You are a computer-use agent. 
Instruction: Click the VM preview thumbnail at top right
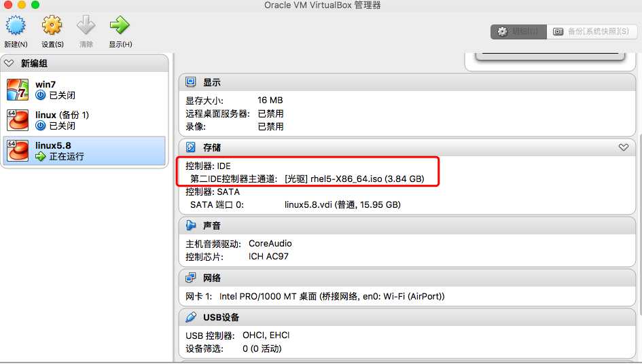[x=550, y=56]
